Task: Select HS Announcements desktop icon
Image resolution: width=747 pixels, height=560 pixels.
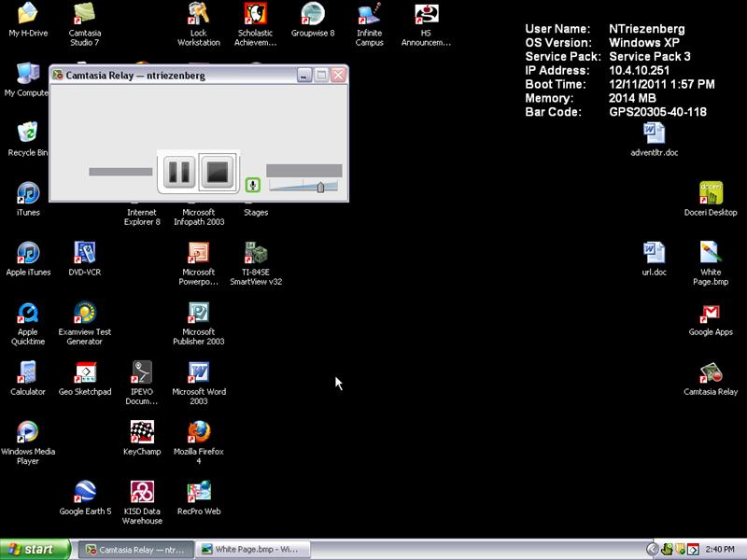Action: [426, 13]
